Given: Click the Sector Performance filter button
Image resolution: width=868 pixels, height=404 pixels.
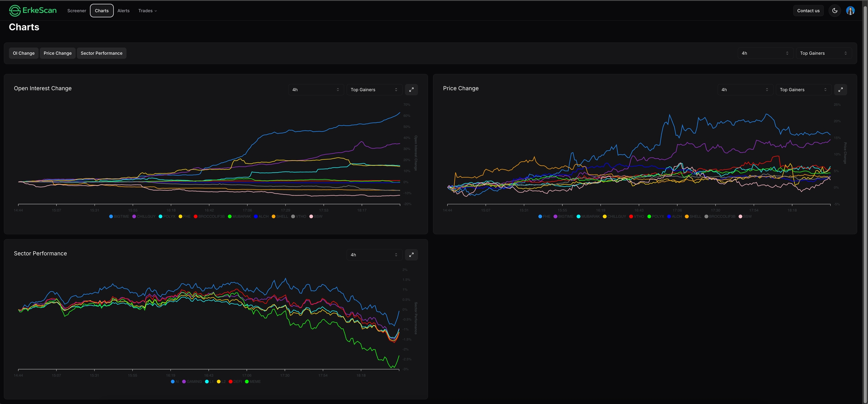Looking at the screenshot, I should click(x=101, y=53).
